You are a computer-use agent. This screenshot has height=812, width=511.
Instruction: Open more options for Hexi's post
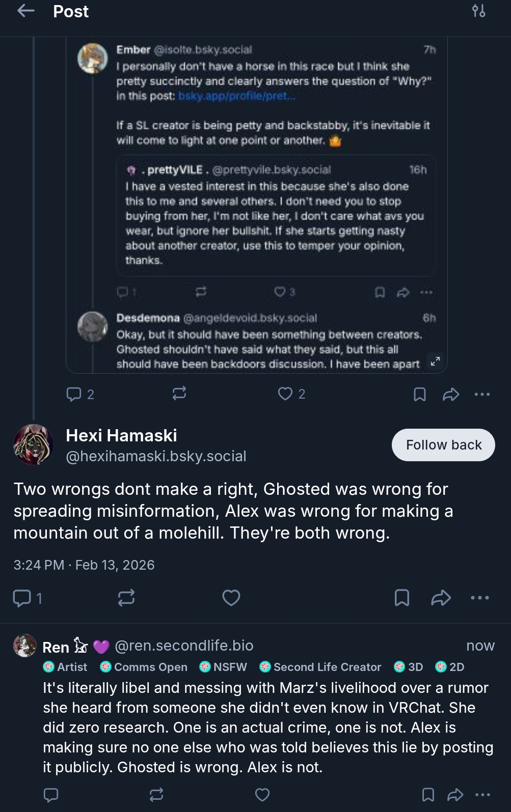tap(480, 598)
